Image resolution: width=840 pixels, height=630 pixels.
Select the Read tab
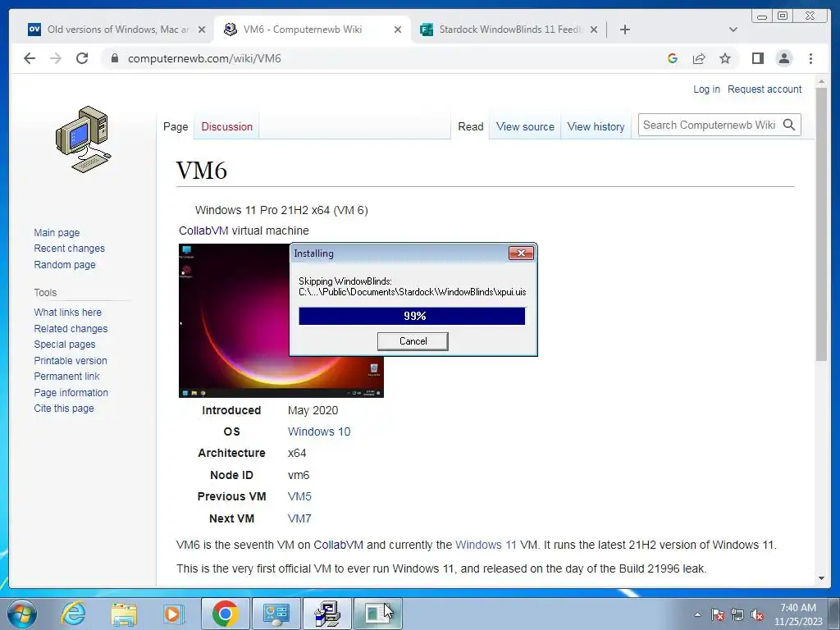[x=470, y=127]
